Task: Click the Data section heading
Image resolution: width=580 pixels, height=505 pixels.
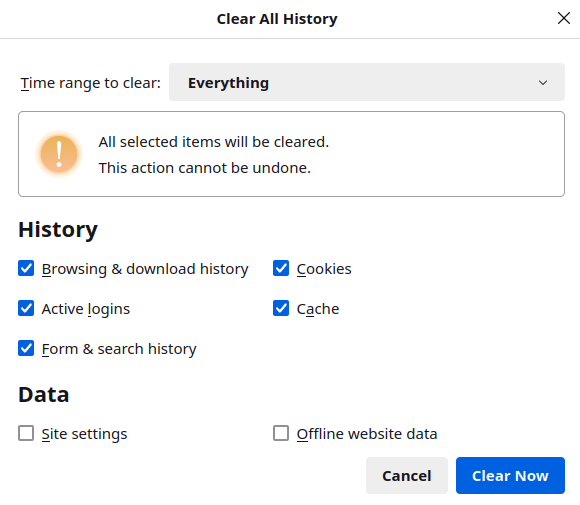Action: [44, 394]
